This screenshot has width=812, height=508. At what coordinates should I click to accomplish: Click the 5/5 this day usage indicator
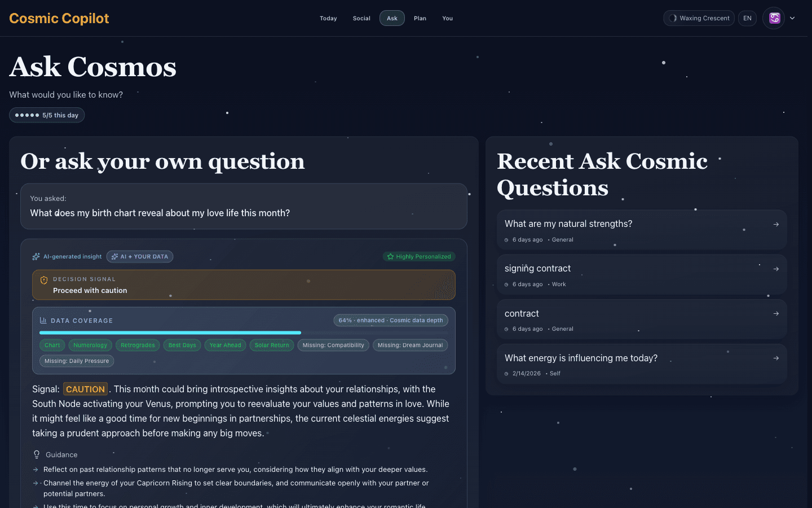click(x=47, y=115)
